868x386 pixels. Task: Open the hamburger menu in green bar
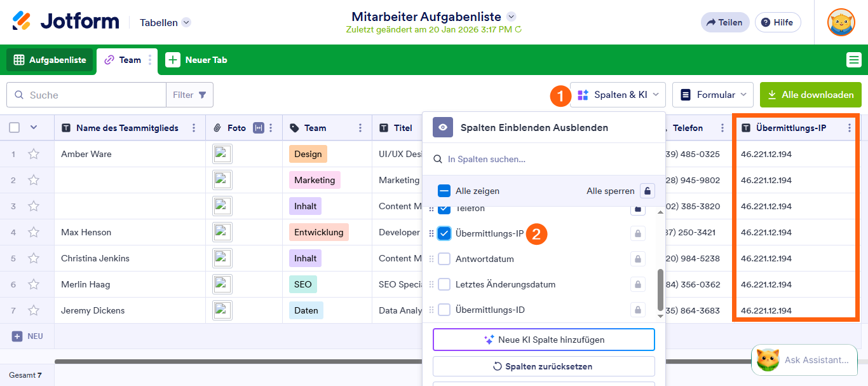(x=853, y=60)
